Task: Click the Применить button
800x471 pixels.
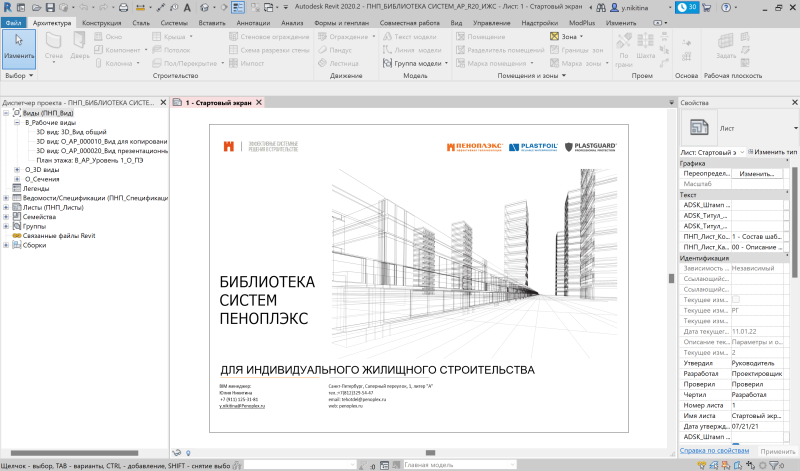Action: tap(778, 451)
